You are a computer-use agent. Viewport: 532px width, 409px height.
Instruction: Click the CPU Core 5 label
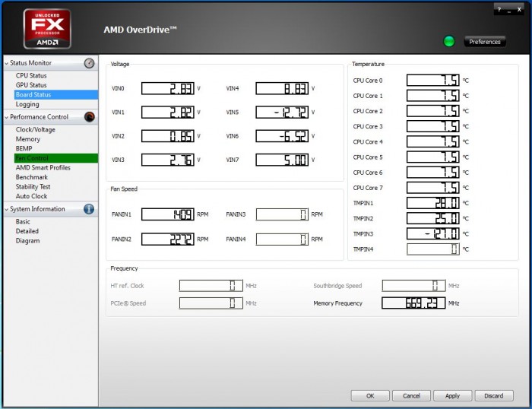(367, 157)
